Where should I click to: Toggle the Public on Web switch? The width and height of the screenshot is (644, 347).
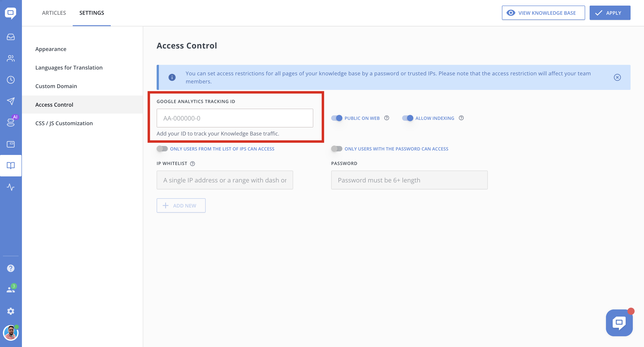[x=337, y=118]
